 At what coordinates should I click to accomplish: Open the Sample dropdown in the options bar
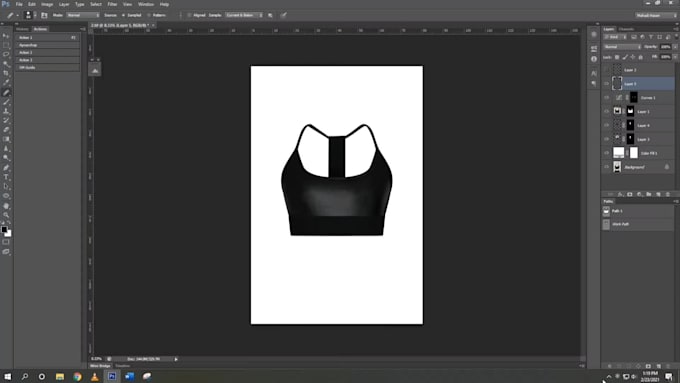tap(244, 15)
